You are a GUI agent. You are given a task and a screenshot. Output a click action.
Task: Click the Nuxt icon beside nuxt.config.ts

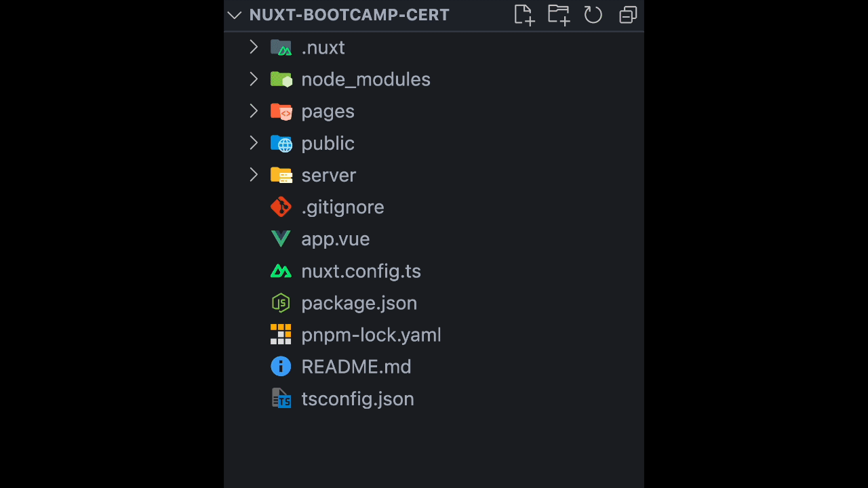[x=281, y=271]
